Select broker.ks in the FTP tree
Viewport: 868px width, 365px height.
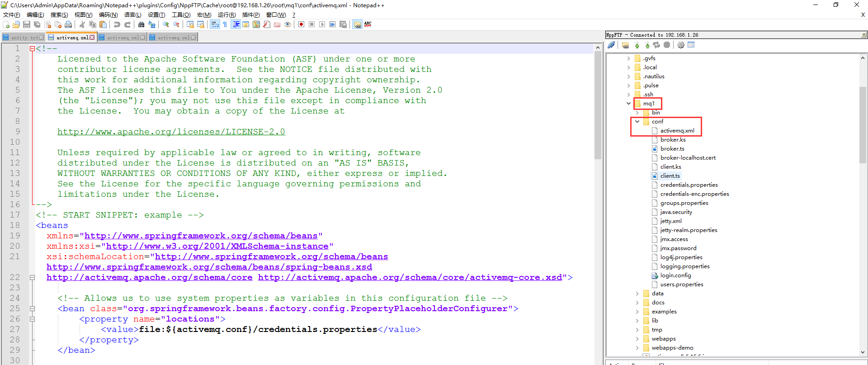point(673,140)
